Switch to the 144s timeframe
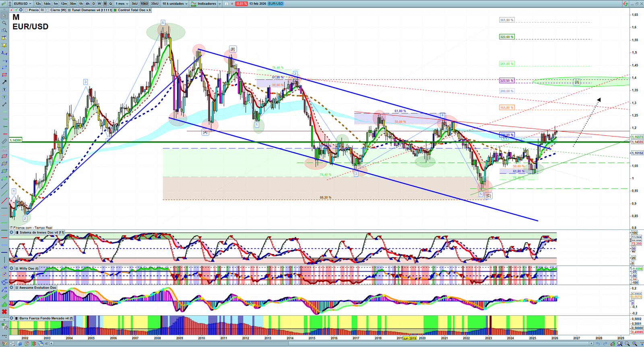The height and width of the screenshot is (347, 644). tap(47, 4)
